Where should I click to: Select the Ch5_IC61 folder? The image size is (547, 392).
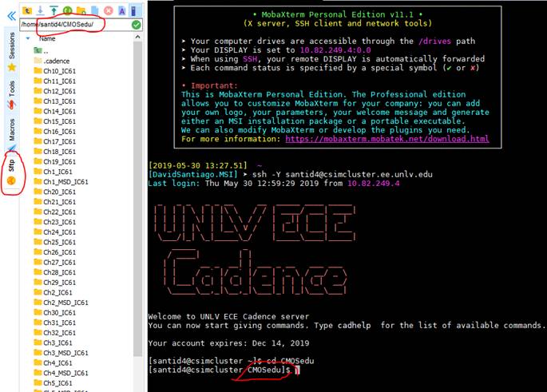pyautogui.click(x=53, y=383)
